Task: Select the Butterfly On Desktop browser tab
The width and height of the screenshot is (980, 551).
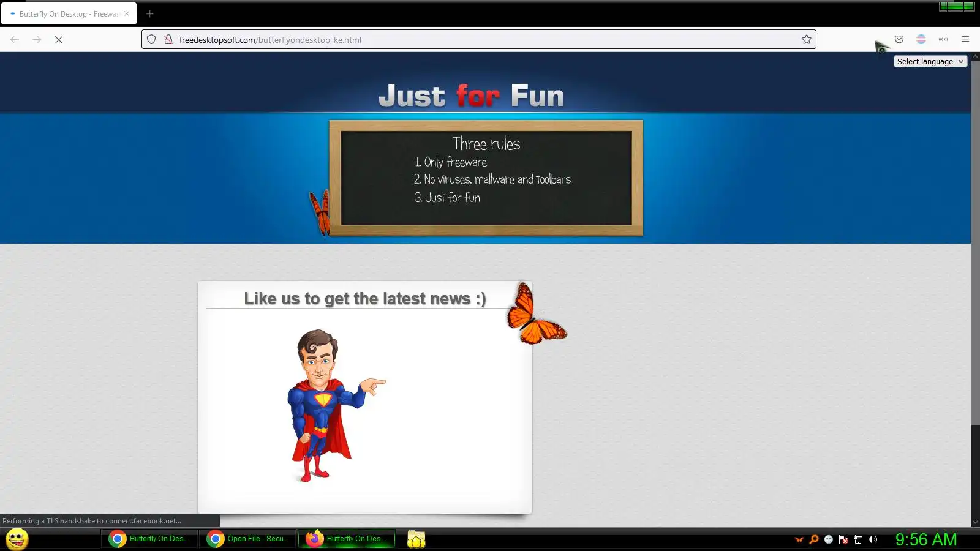Action: point(69,13)
